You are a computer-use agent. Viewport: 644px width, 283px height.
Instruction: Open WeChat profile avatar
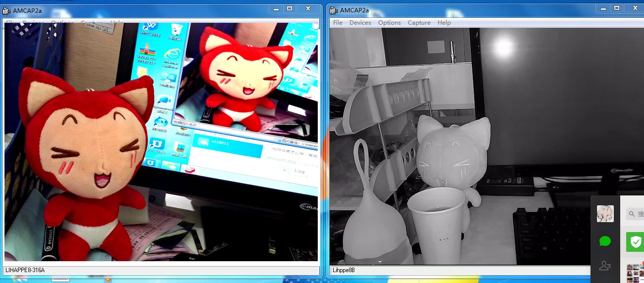pyautogui.click(x=605, y=214)
